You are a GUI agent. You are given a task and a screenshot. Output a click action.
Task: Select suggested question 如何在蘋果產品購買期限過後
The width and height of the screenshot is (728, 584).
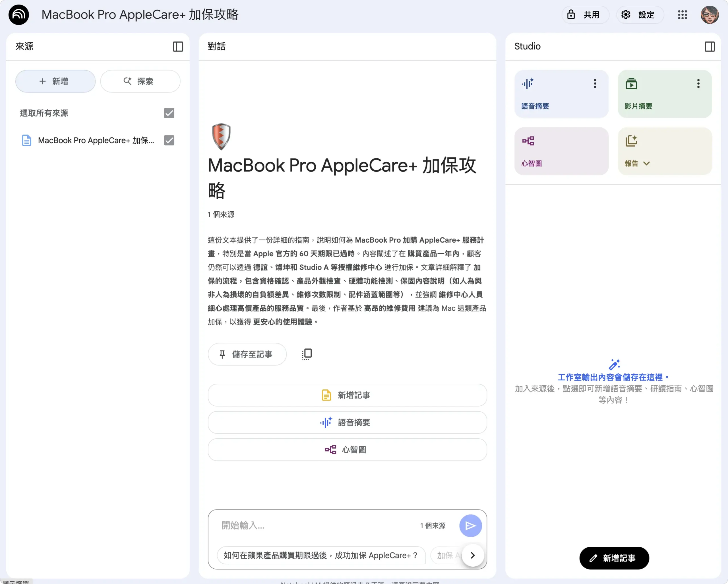point(321,555)
